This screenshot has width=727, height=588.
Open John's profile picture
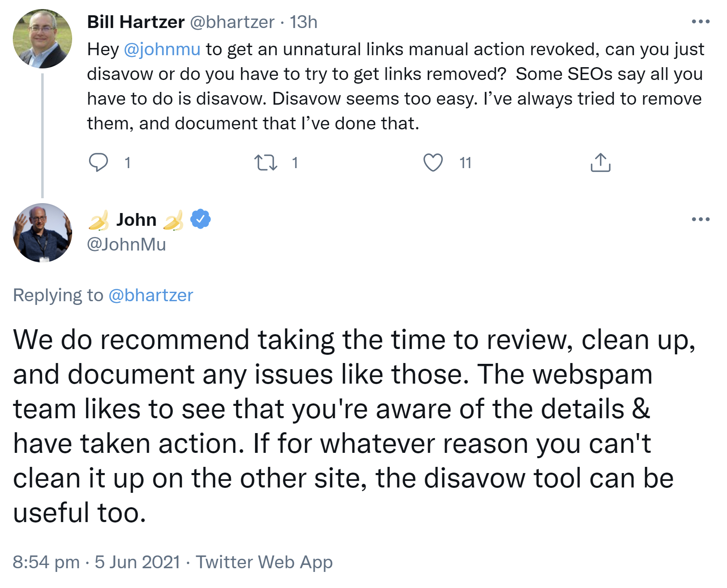[x=42, y=233]
